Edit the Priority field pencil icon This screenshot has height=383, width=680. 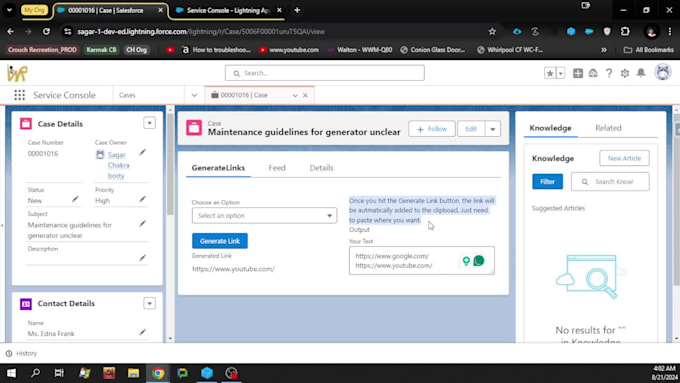tap(142, 199)
